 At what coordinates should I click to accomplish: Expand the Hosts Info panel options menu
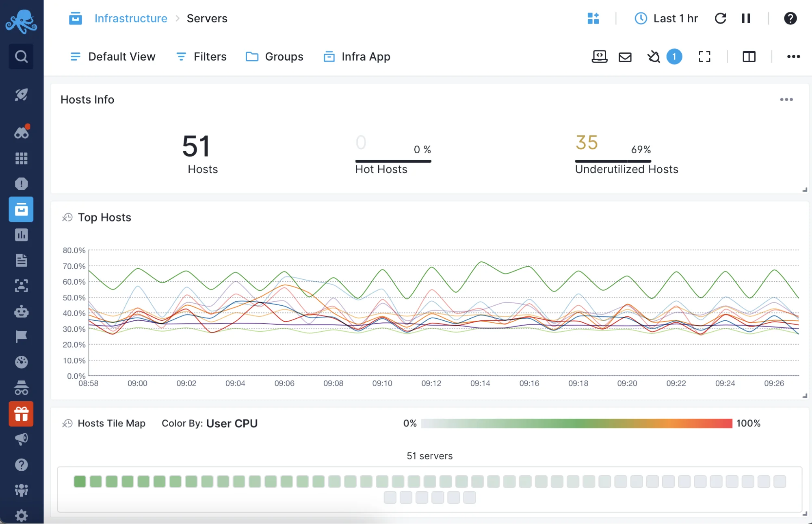coord(787,99)
